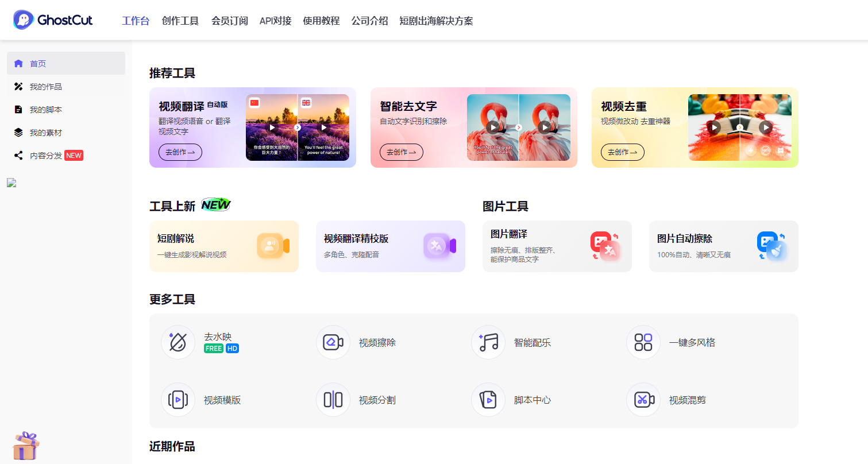Open 我的脚本 in the sidebar
The image size is (868, 464).
tap(66, 110)
